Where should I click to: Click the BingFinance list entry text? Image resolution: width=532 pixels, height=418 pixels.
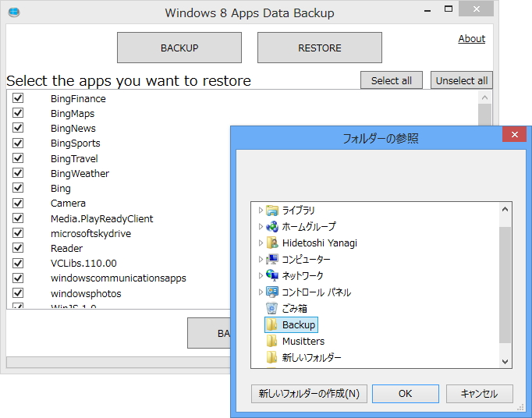pos(78,99)
